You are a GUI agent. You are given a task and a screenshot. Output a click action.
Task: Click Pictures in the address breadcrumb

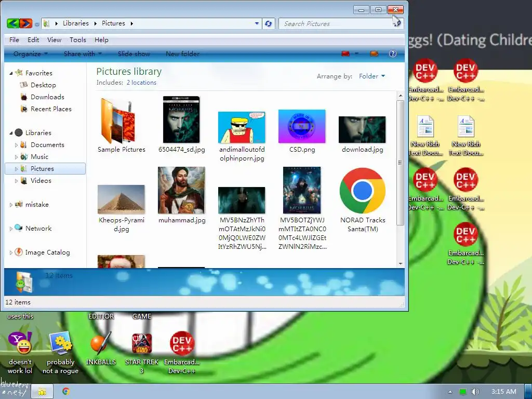(x=113, y=23)
